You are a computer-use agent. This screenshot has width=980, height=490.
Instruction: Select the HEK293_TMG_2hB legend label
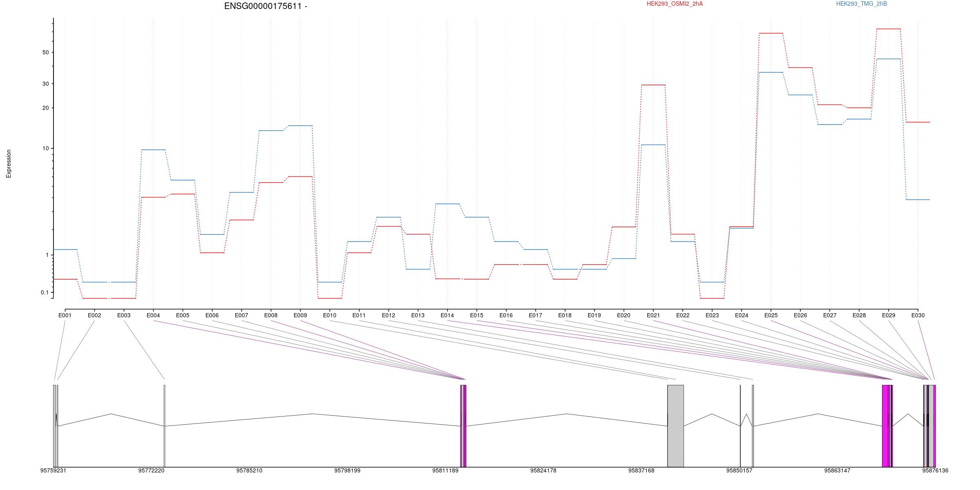(862, 4)
